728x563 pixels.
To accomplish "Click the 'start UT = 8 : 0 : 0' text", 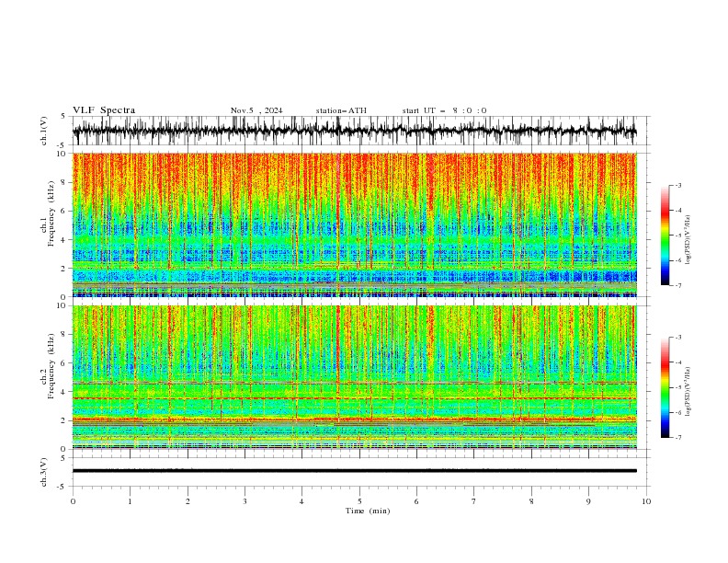I will 444,110.
